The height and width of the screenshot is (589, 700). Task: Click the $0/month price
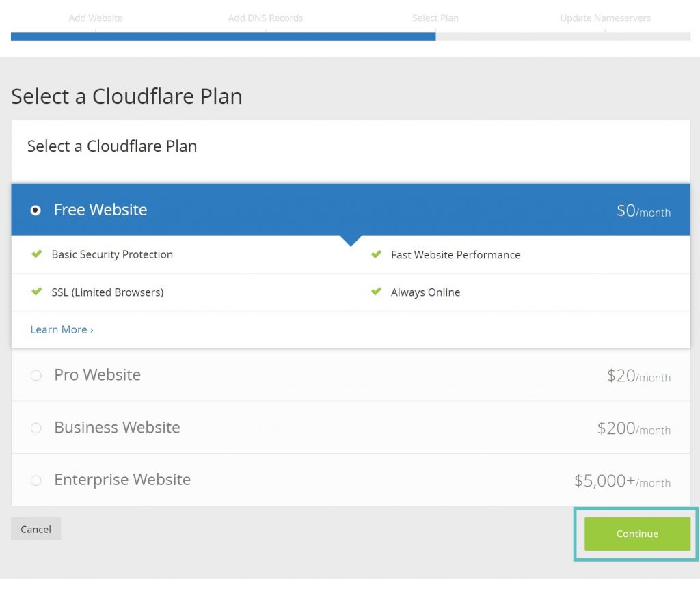pyautogui.click(x=643, y=210)
